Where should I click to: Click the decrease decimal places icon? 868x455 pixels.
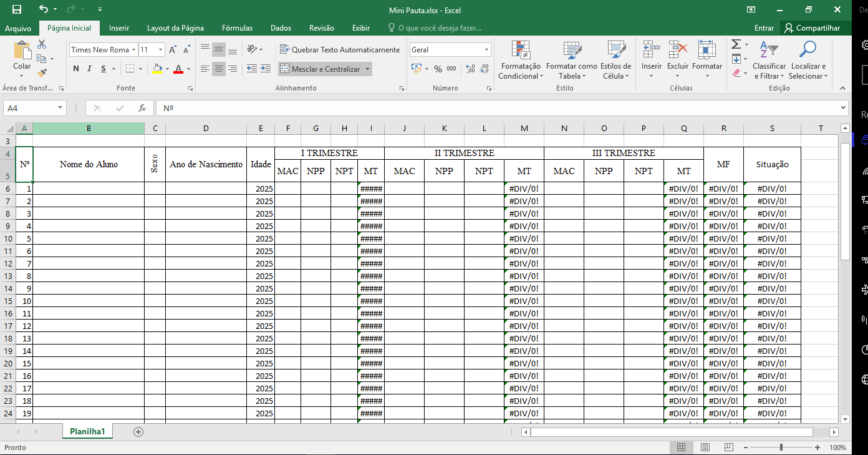(x=485, y=69)
